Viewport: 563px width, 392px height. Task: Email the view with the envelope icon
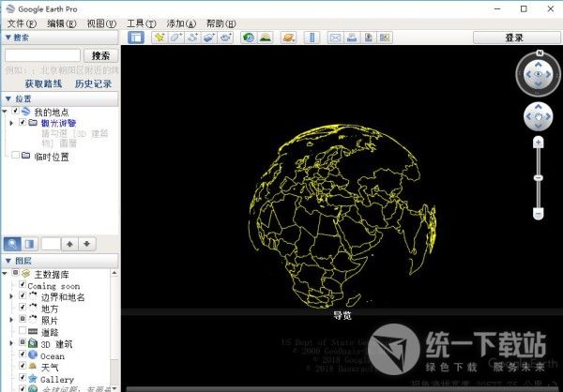[x=335, y=38]
